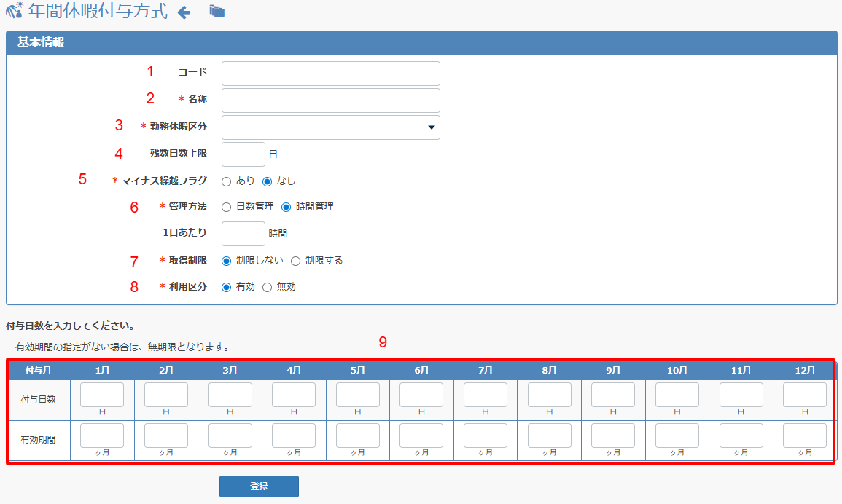Choose 日数管理 management method

[x=227, y=207]
